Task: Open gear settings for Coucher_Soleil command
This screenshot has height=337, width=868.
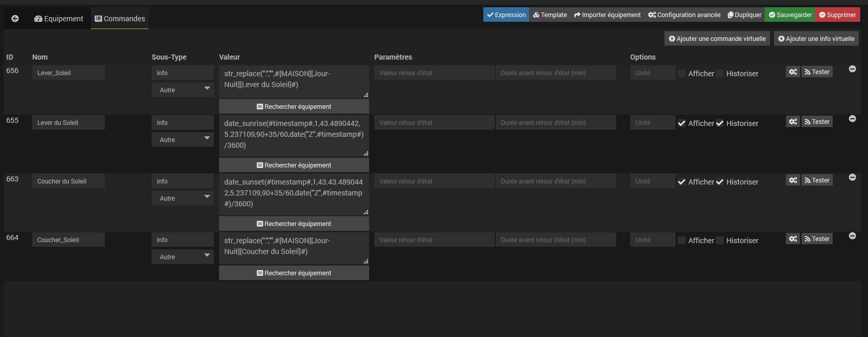Action: [793, 239]
